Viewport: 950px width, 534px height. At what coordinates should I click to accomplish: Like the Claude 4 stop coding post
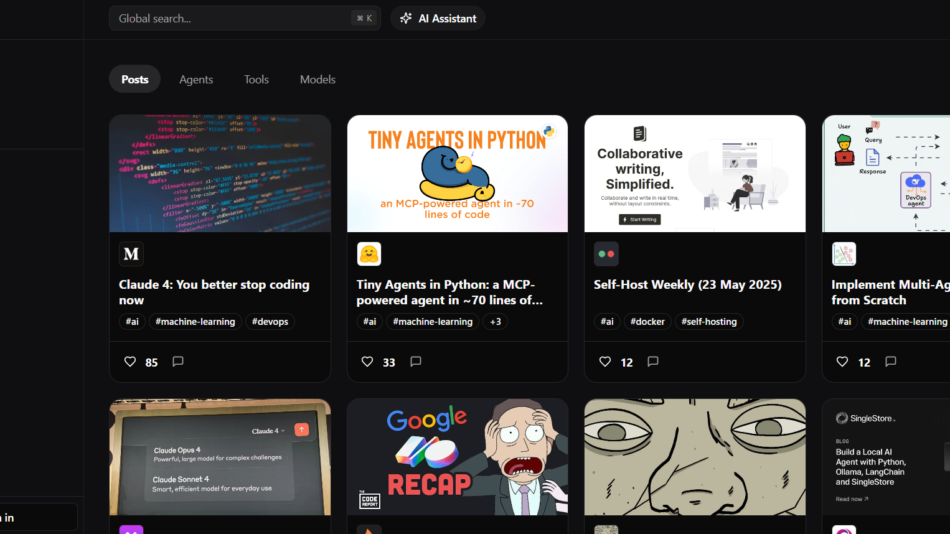pos(130,361)
